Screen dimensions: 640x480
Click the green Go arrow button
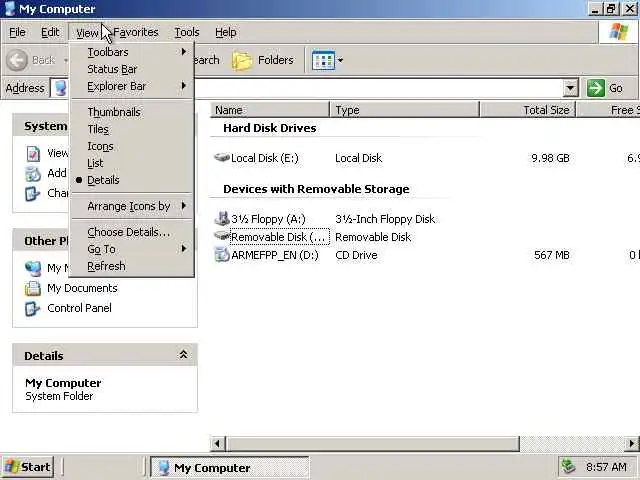(x=596, y=88)
